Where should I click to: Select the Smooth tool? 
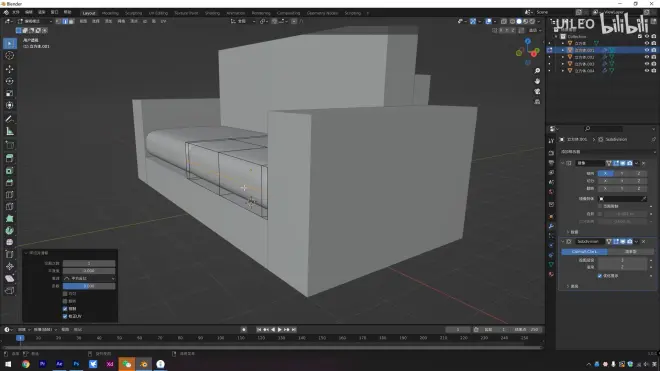(x=10, y=242)
